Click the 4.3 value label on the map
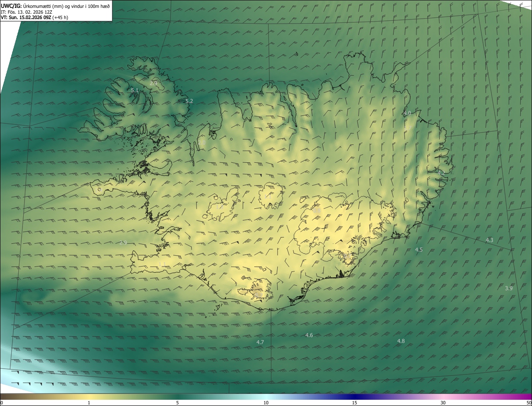532x406 pixels. (490, 240)
